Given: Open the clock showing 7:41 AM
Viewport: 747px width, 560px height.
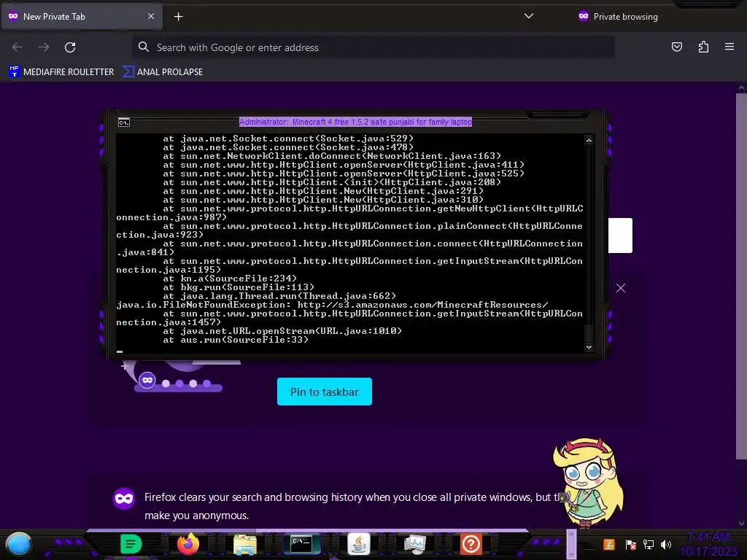Looking at the screenshot, I should coord(708,544).
